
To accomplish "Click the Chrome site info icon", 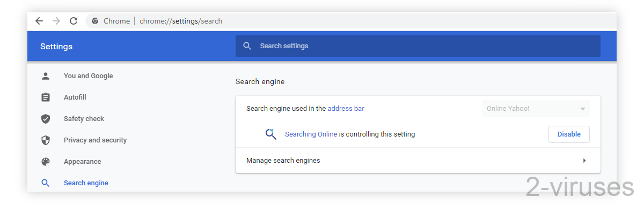I will (x=95, y=21).
